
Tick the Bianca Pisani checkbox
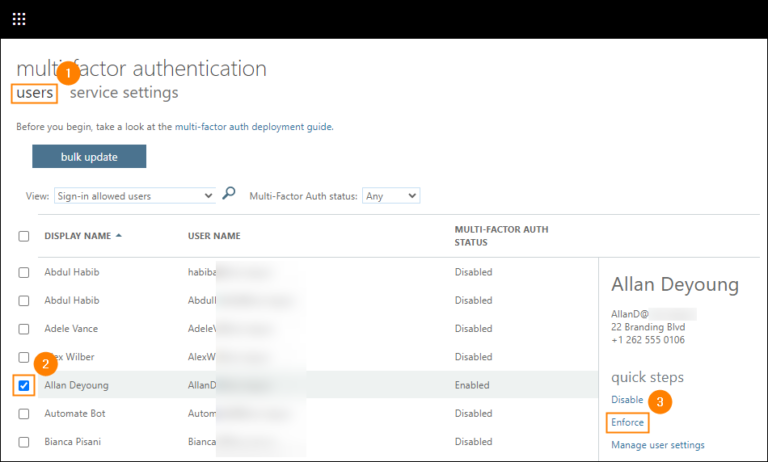point(24,441)
